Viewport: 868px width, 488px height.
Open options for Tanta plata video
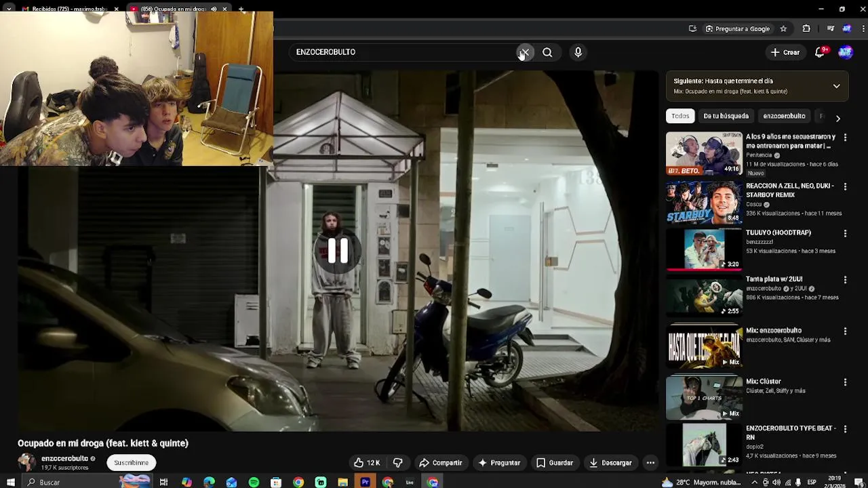click(845, 280)
